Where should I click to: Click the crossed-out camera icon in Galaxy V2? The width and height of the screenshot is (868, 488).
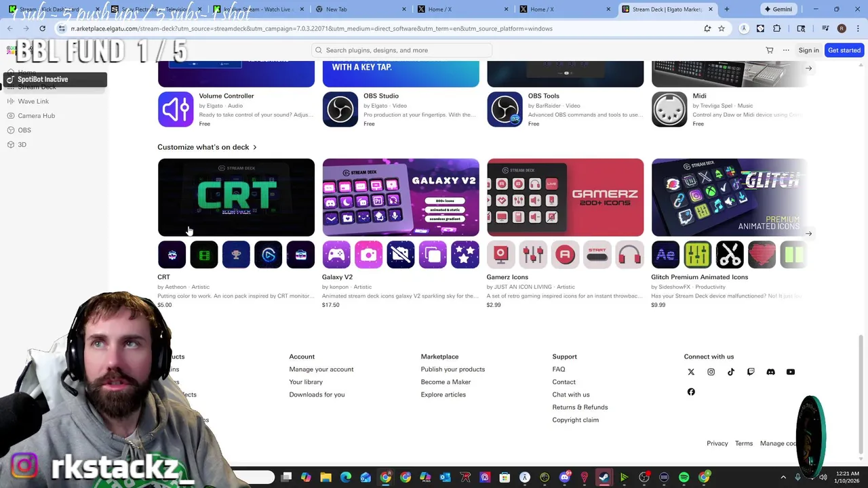(401, 255)
